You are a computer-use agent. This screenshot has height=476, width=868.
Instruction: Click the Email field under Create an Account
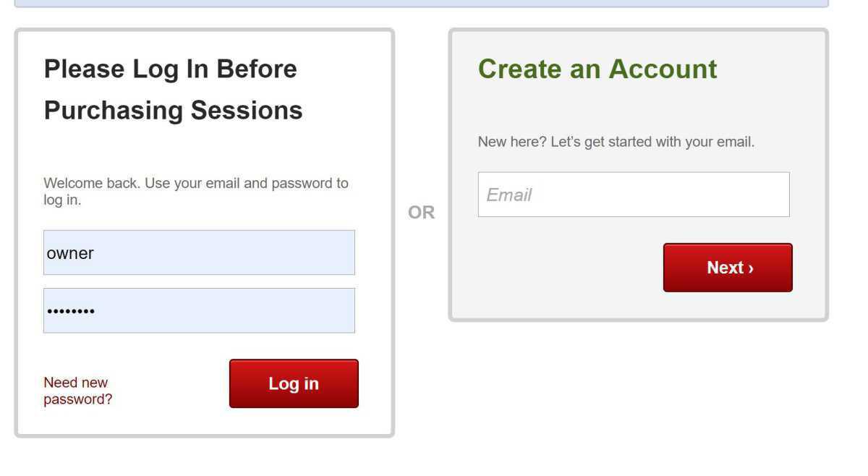[633, 195]
